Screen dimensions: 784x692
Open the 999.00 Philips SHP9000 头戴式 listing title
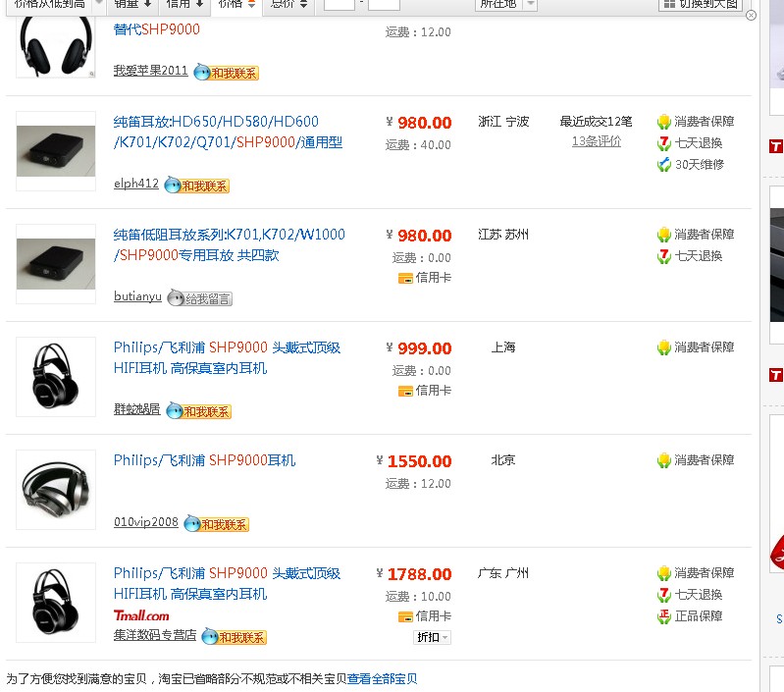[x=227, y=358]
